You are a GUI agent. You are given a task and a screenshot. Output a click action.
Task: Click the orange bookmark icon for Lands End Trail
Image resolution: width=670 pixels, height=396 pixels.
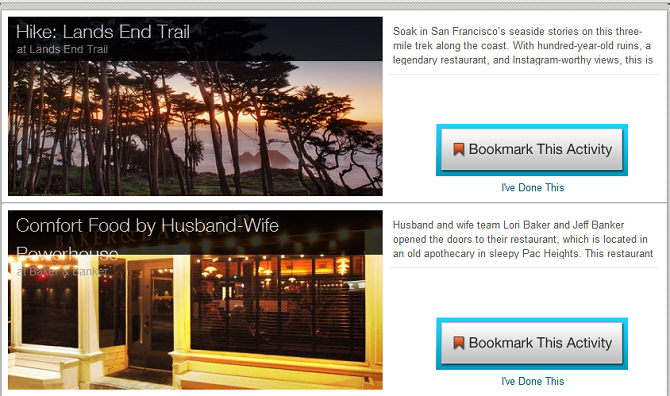click(x=458, y=149)
